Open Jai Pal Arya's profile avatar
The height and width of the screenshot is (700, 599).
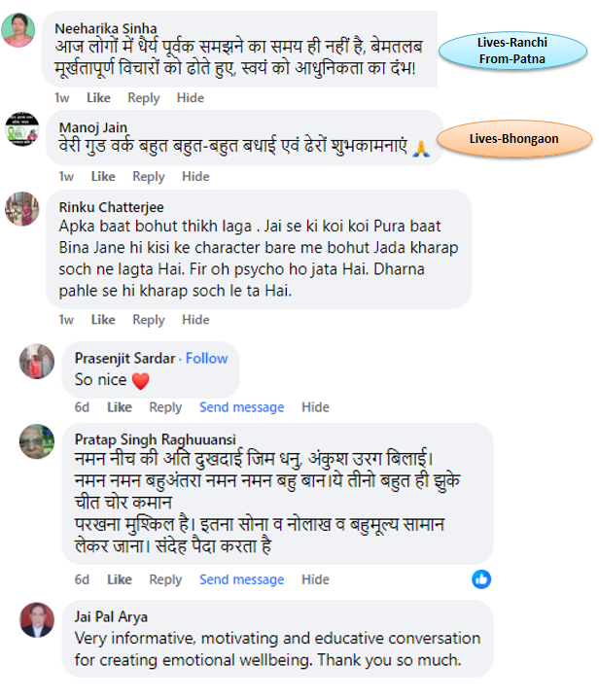click(x=37, y=619)
